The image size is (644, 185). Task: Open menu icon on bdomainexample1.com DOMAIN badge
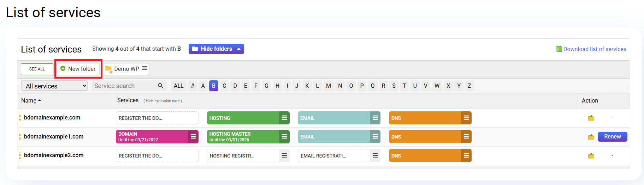click(193, 137)
